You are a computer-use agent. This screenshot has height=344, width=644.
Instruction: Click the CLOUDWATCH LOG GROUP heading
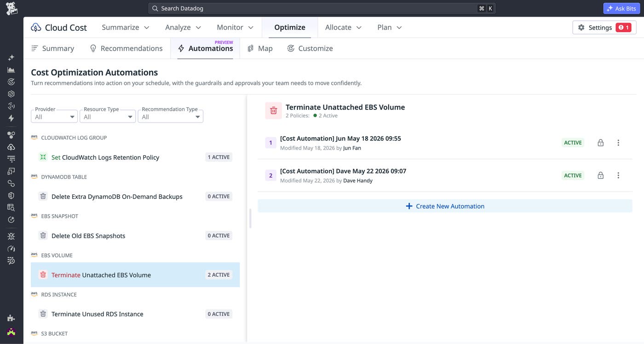tap(74, 138)
